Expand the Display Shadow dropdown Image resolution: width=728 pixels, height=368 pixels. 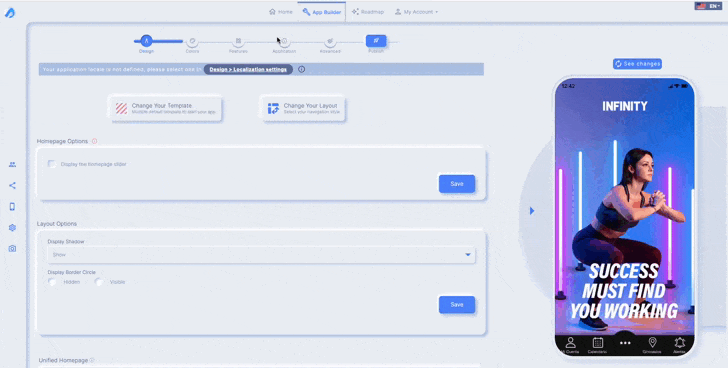[261, 255]
